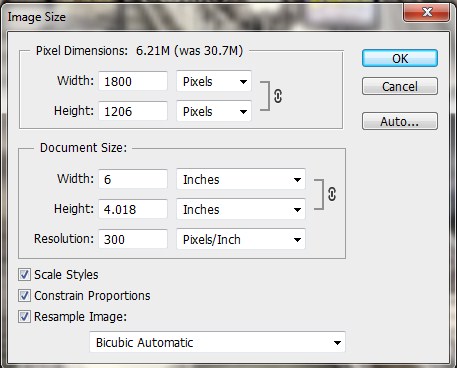This screenshot has width=457, height=368.
Task: Click the Pixel Dimensions Height field showing 1206
Action: point(133,111)
